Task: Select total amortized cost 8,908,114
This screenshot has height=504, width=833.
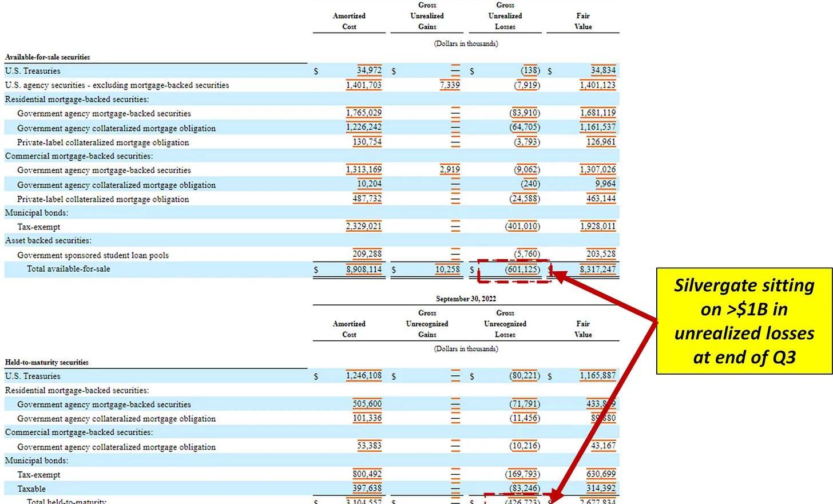Action: pyautogui.click(x=363, y=269)
